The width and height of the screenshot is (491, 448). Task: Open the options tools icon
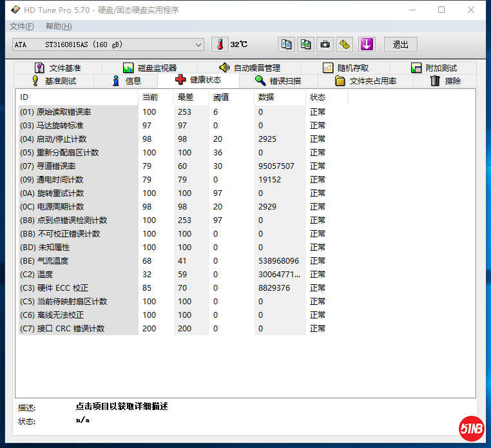345,44
